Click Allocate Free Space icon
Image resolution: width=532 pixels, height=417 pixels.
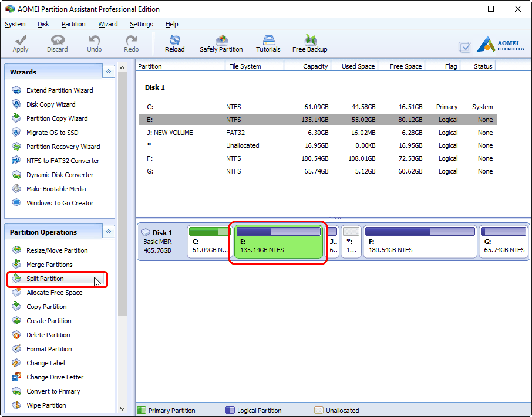click(16, 292)
